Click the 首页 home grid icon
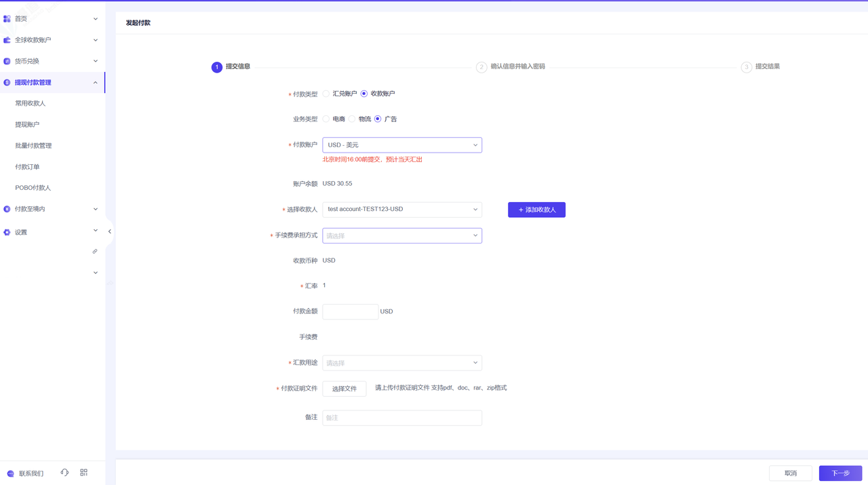 click(7, 19)
